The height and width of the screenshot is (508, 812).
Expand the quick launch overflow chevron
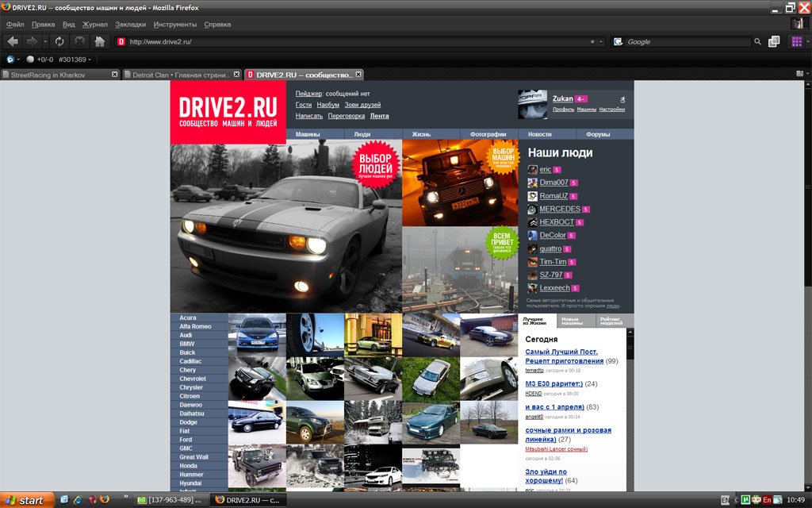tap(125, 497)
